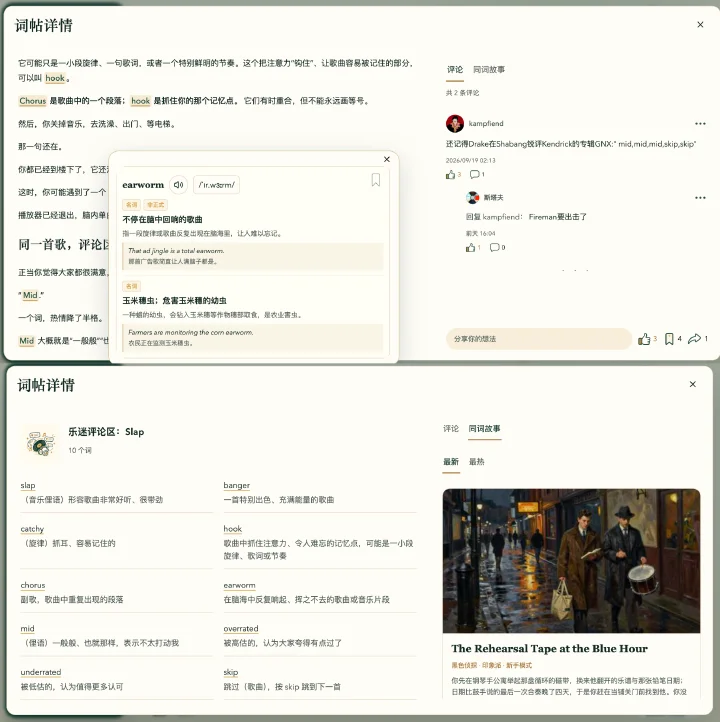Click timestamp 2026/09/19 02:13
The image size is (720, 722).
pyautogui.click(x=470, y=160)
